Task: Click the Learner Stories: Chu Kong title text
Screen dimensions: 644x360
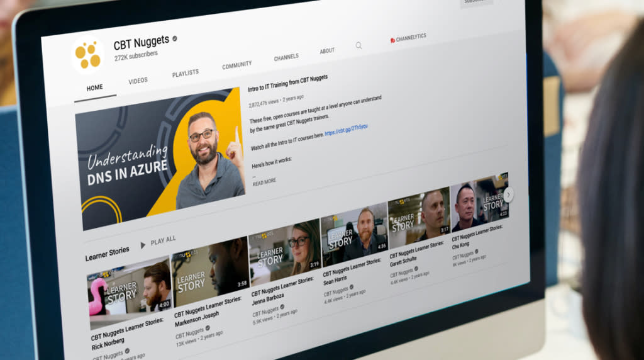Action: click(477, 237)
